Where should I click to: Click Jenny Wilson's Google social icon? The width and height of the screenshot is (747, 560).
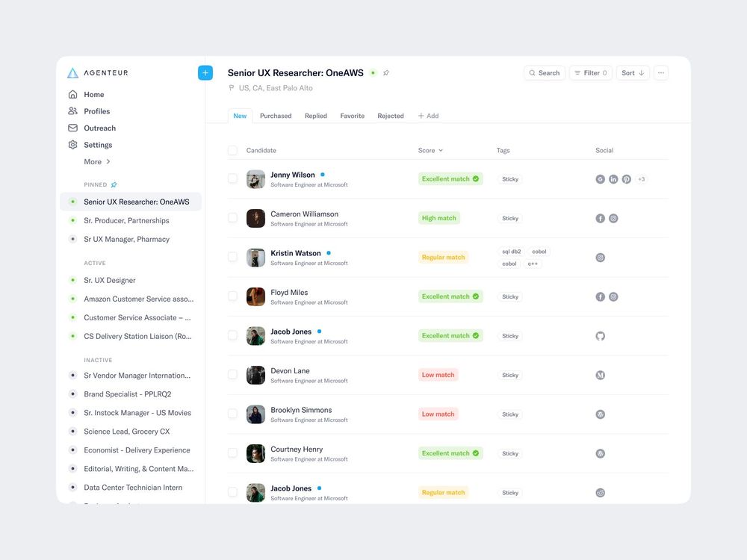601,179
